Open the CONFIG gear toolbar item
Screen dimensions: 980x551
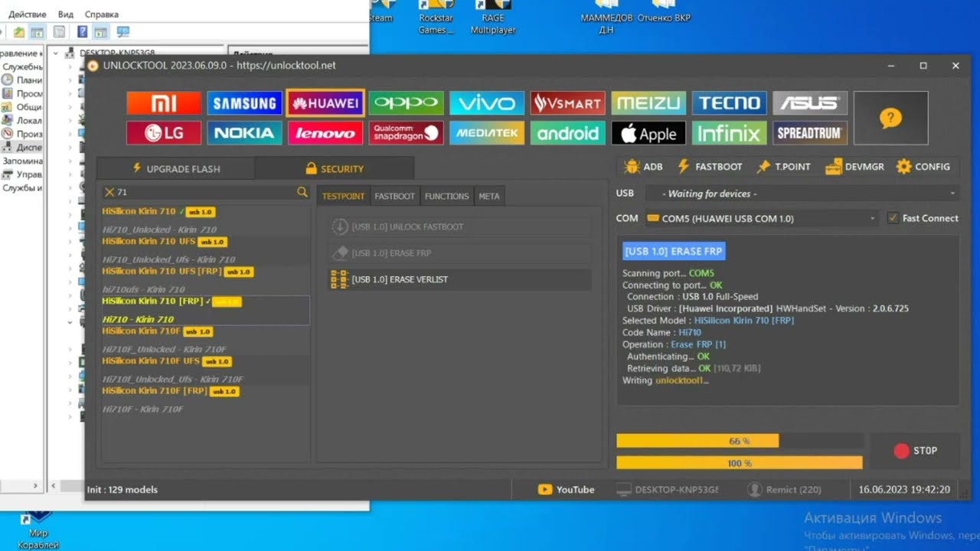923,166
